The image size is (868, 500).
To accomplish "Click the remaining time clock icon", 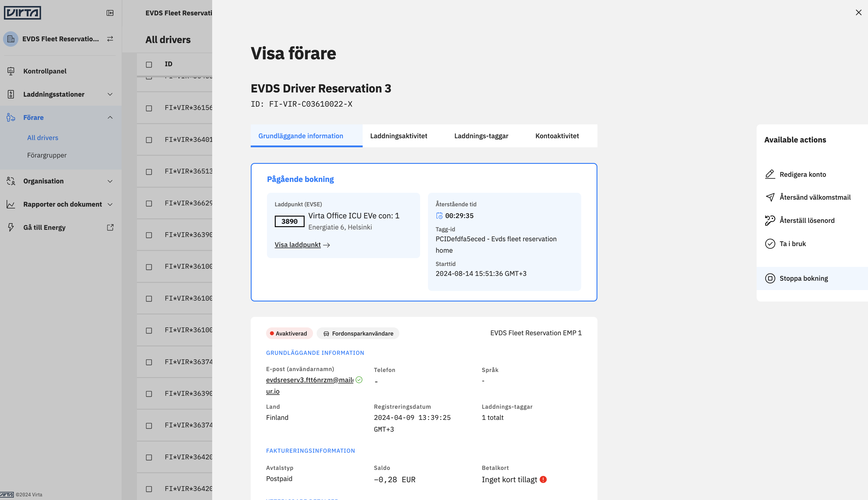I will (439, 216).
